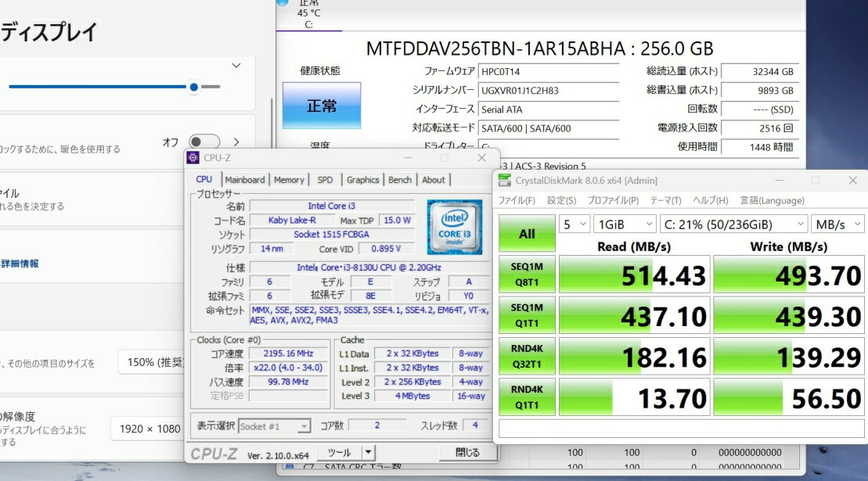Open the 150% scale dropdown in Display settings
This screenshot has width=868, height=481.
tap(152, 362)
